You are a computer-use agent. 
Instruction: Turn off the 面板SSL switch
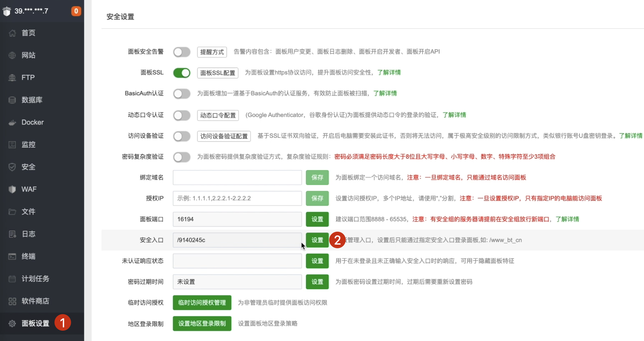[x=182, y=73]
